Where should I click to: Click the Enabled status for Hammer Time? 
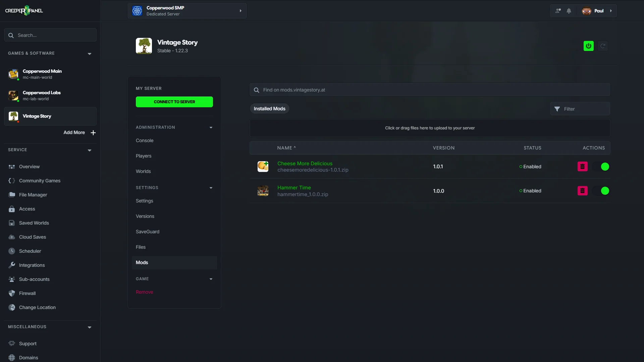[530, 191]
